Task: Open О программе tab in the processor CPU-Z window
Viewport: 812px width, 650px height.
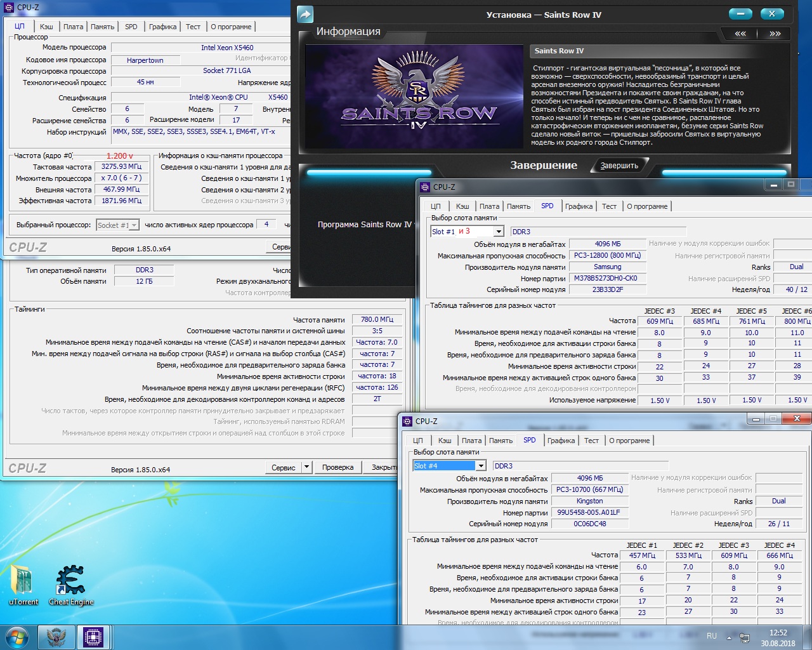Action: (231, 27)
